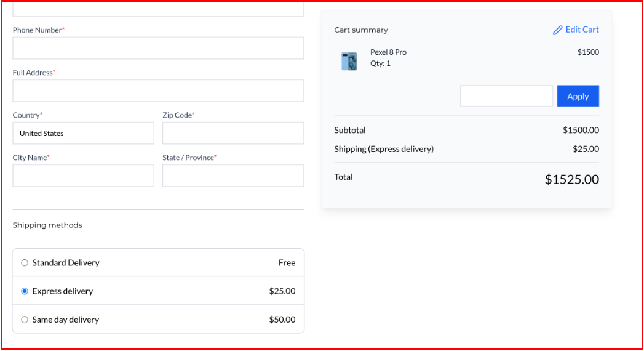Click the $50.00 price on Same day delivery
The image size is (644, 351).
[282, 320]
